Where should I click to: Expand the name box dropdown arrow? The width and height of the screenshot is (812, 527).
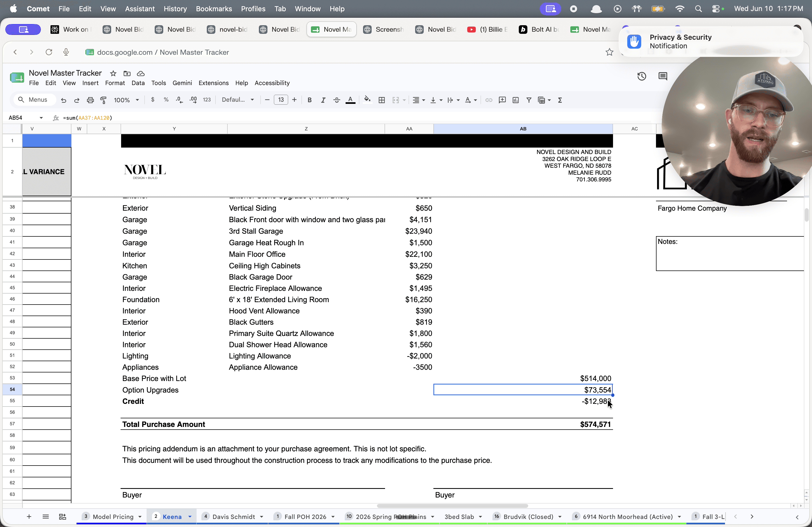click(x=41, y=118)
